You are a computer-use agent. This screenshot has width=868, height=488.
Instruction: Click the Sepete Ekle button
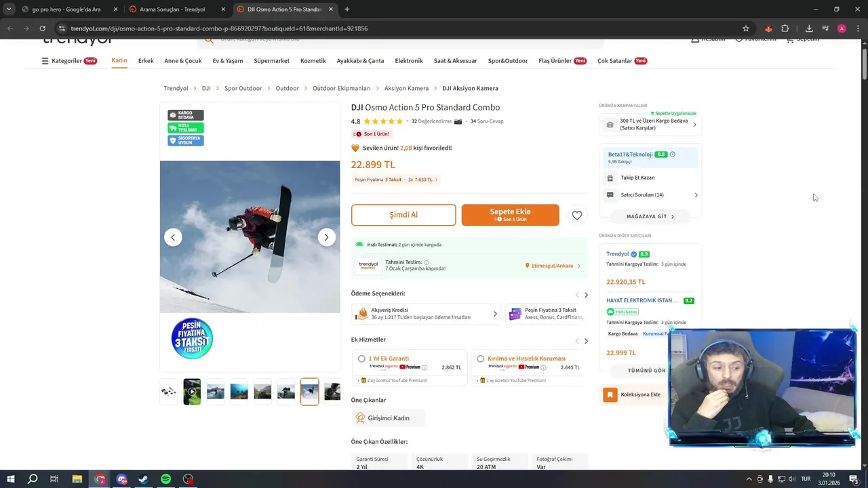510,215
